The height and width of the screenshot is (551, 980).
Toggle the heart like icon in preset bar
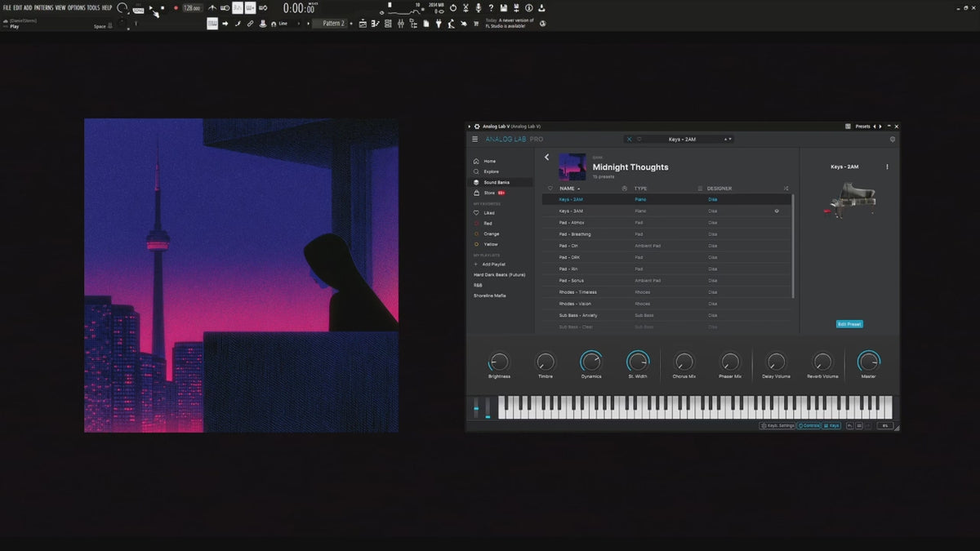pyautogui.click(x=639, y=140)
